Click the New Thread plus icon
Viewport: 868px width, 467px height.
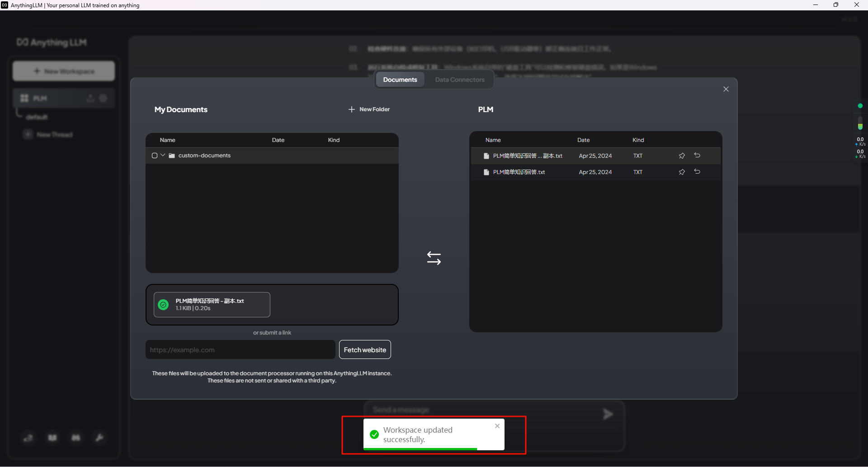(28, 134)
